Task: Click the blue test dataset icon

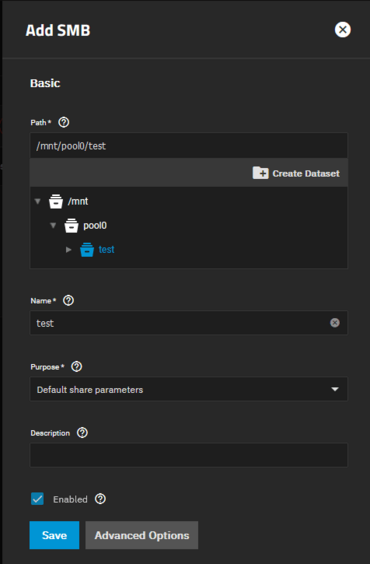Action: click(x=87, y=250)
